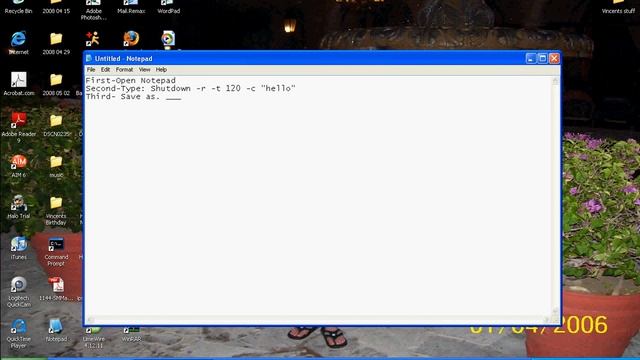Screen dimensions: 640x360
Task: Click the horizontal scrollbar left arrow
Action: point(90,320)
